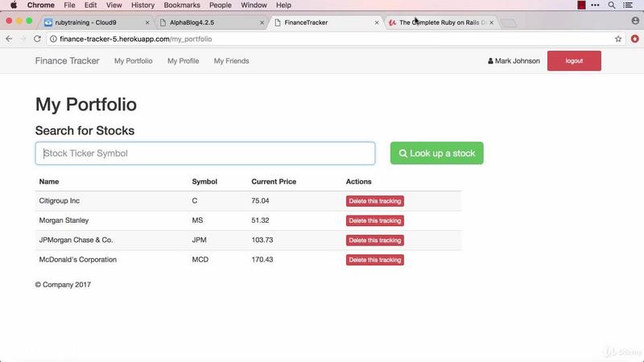Switch to The Complete Ruby on Rails tab
The height and width of the screenshot is (362, 644).
coord(441,23)
